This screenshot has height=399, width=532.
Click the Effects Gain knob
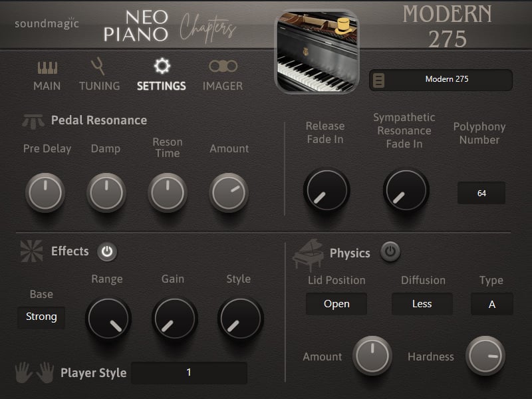click(x=174, y=319)
